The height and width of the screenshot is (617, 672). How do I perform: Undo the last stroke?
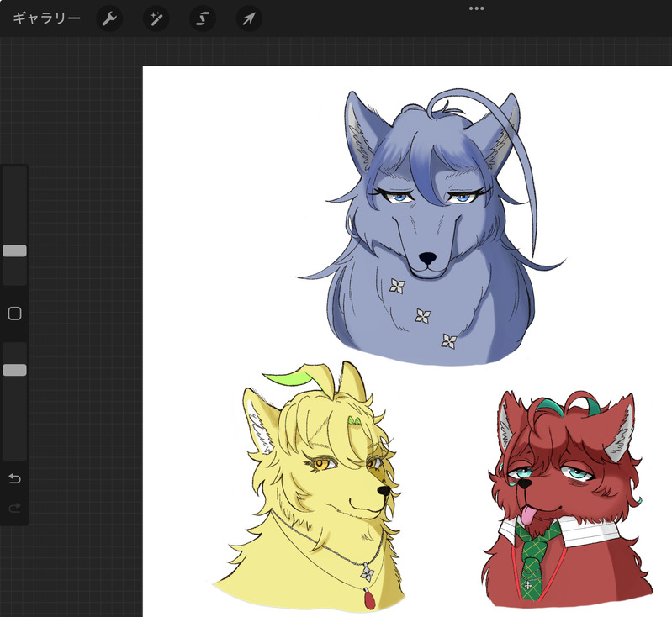15,478
